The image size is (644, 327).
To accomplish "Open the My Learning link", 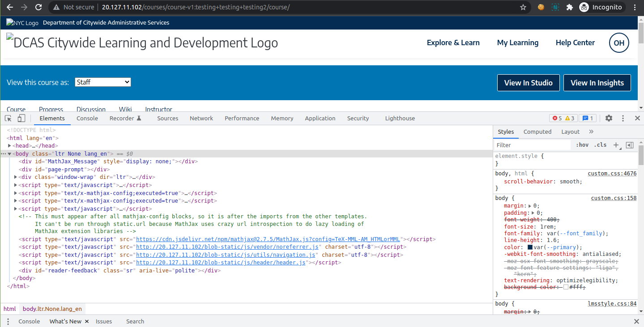I will (518, 43).
